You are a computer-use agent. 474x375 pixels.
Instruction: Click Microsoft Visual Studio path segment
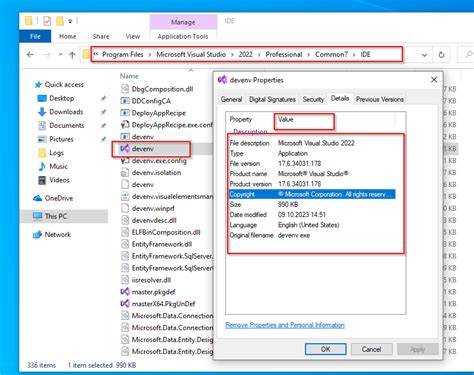coord(191,54)
